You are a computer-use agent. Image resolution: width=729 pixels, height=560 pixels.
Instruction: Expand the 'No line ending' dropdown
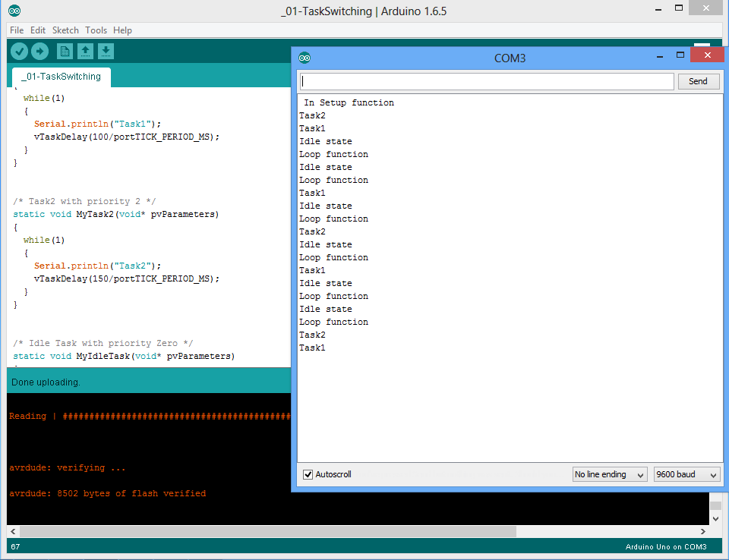(x=610, y=474)
